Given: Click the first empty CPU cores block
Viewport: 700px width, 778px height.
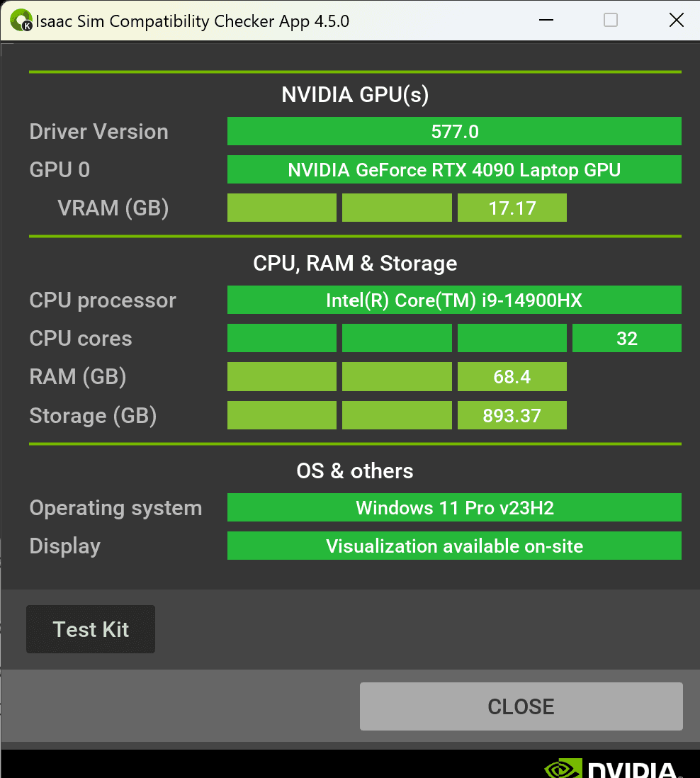Looking at the screenshot, I should coord(282,339).
